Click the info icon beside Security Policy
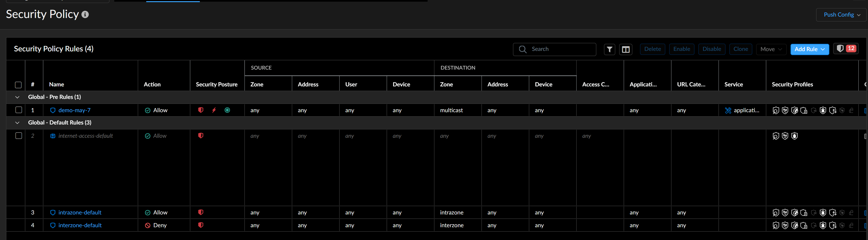This screenshot has height=240, width=868. coord(85,14)
